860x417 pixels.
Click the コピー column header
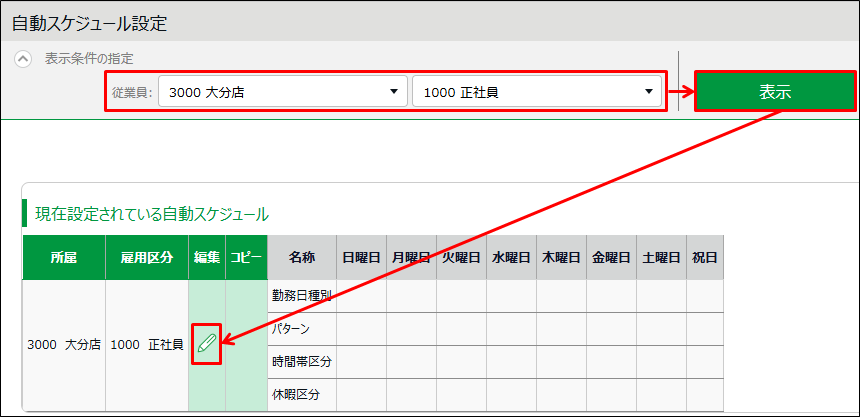246,257
